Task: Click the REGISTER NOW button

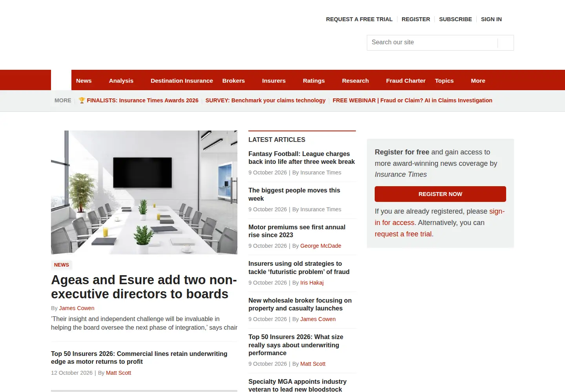Action: (440, 194)
